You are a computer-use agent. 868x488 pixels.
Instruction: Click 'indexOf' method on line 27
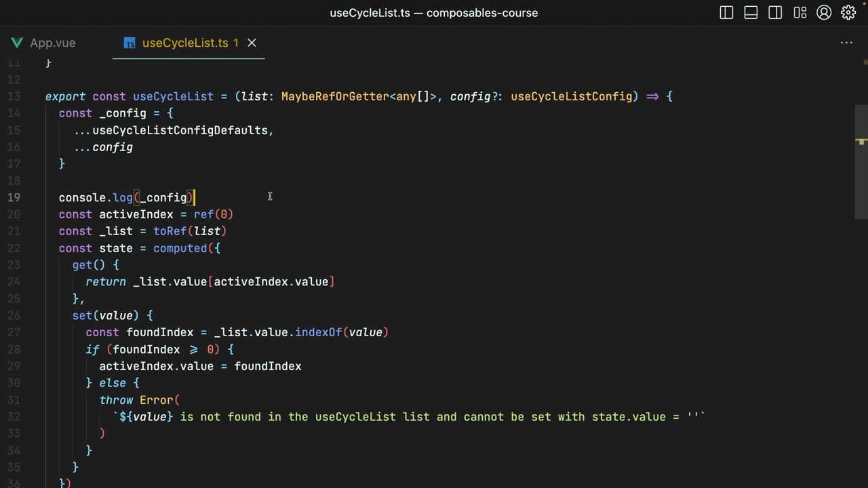318,332
